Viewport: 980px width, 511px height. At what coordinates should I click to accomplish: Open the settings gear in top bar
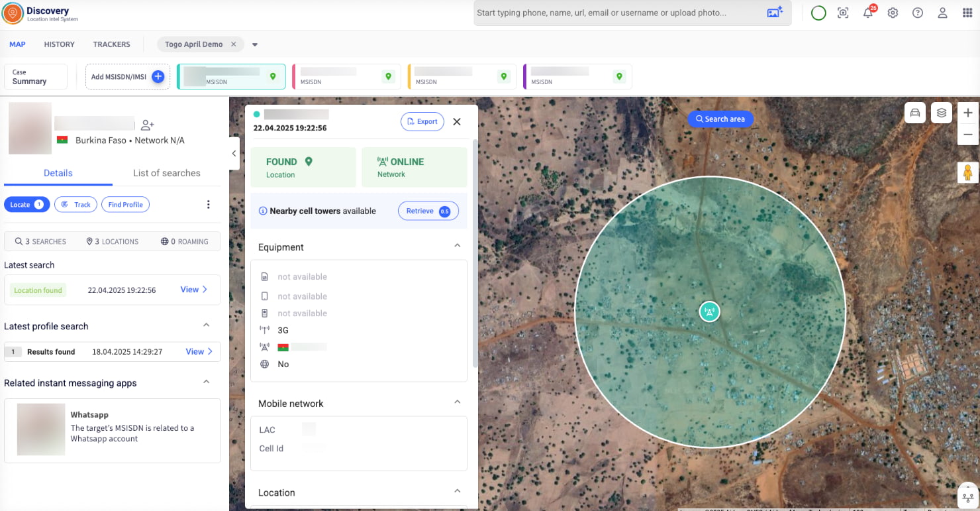[893, 13]
